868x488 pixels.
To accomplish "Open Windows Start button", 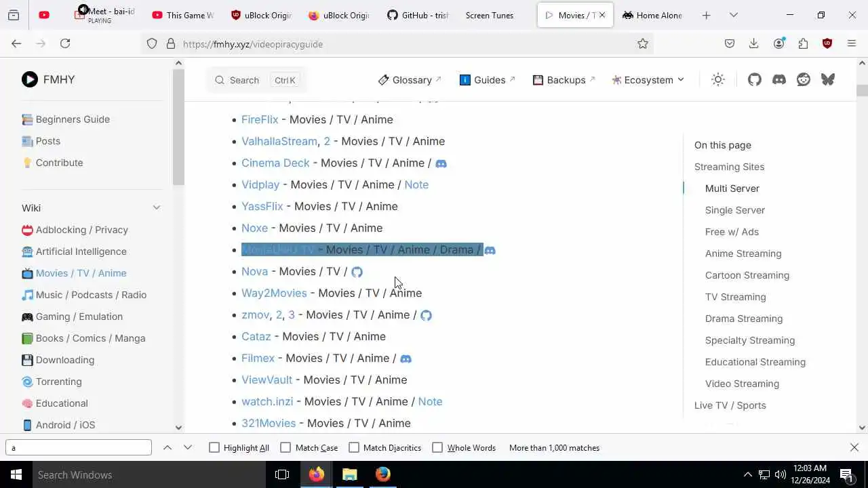I will point(16,474).
